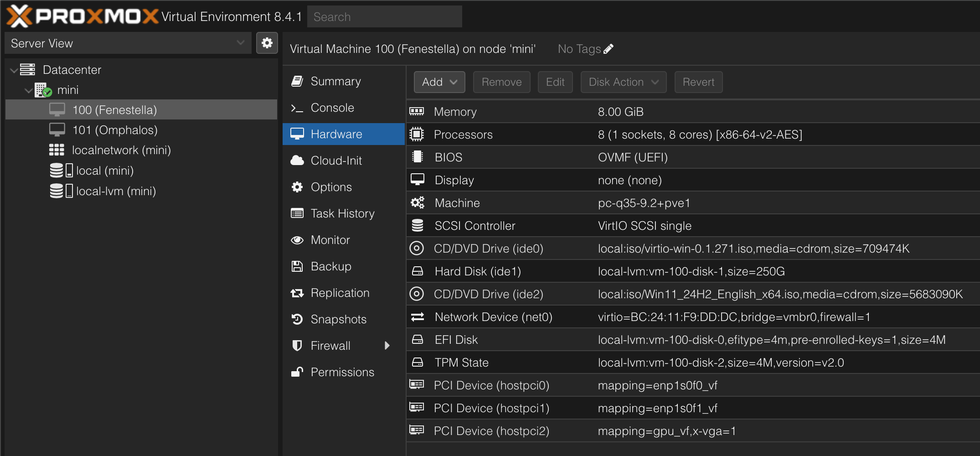The height and width of the screenshot is (456, 980).
Task: Select the OVMF (UEFI) BIOS value
Action: tap(633, 157)
